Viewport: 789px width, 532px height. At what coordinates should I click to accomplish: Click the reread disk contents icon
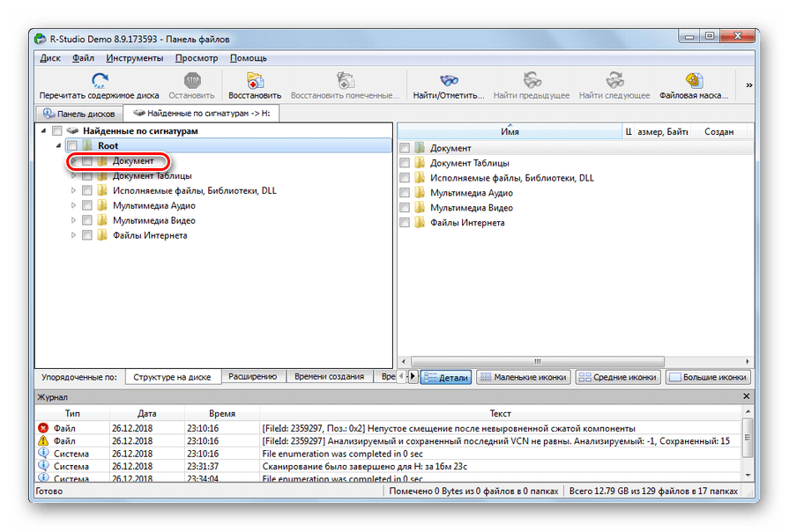(100, 80)
